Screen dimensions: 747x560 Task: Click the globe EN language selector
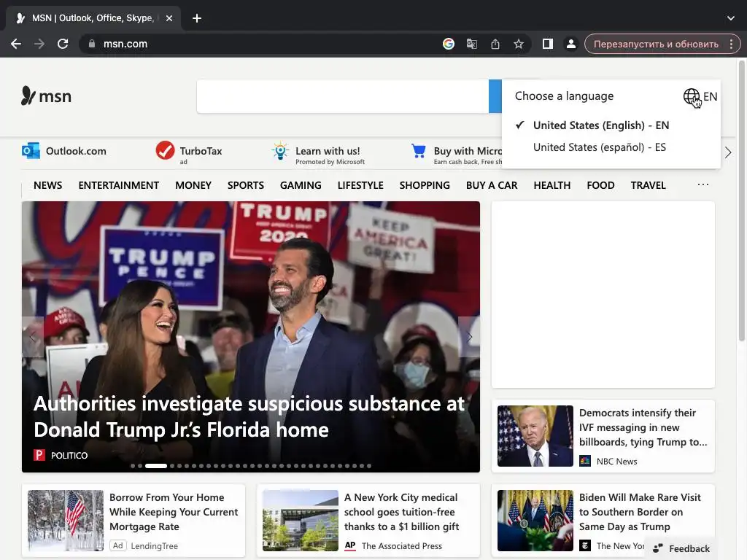tap(700, 97)
